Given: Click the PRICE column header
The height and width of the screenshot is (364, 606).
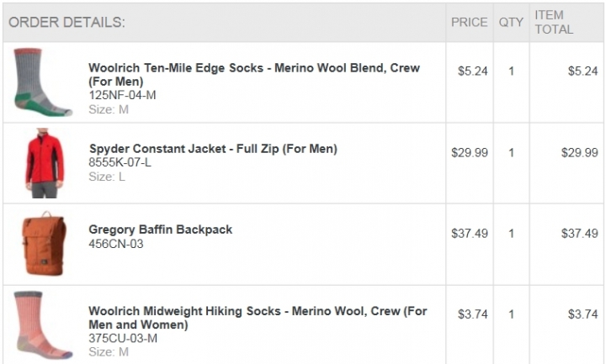Looking at the screenshot, I should 469,23.
